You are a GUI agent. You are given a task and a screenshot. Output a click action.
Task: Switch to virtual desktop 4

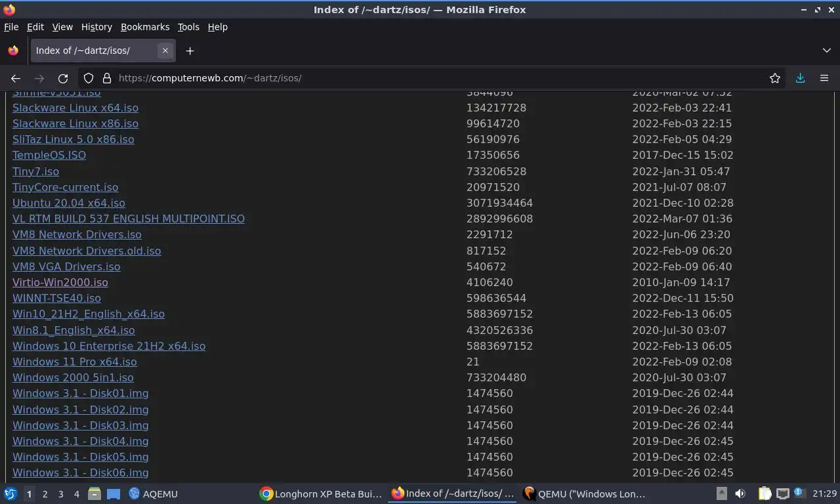76,494
